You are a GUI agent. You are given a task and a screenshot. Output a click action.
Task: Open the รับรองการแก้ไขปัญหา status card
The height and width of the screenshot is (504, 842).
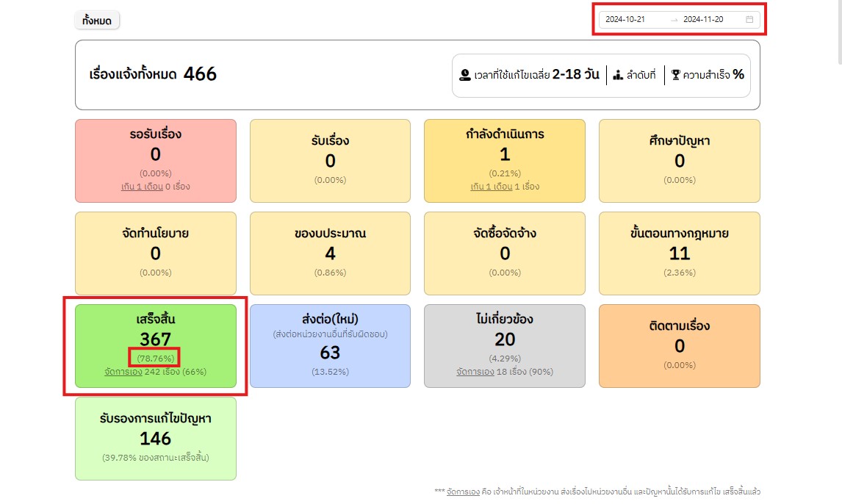pyautogui.click(x=156, y=439)
